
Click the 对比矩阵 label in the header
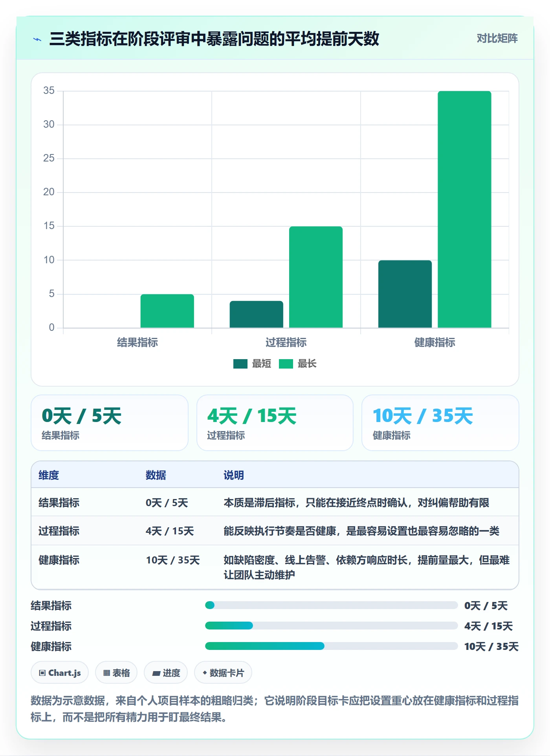[x=497, y=38]
